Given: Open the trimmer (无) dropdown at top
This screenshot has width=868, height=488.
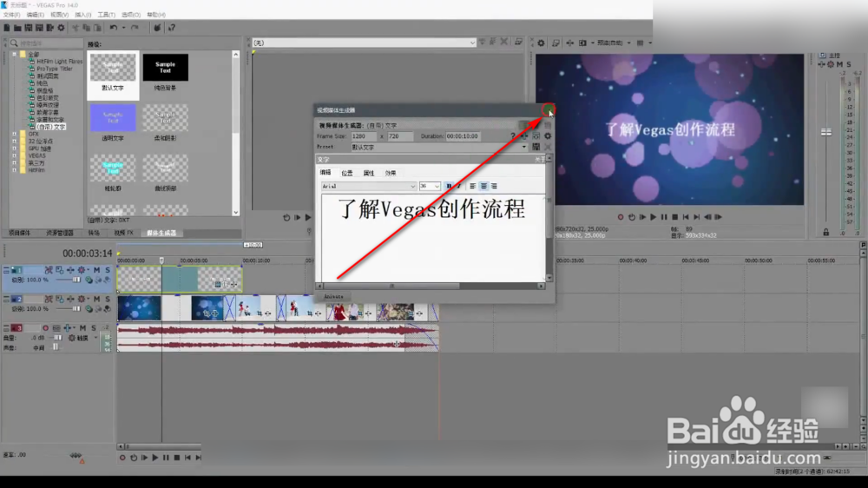Looking at the screenshot, I should (x=471, y=43).
